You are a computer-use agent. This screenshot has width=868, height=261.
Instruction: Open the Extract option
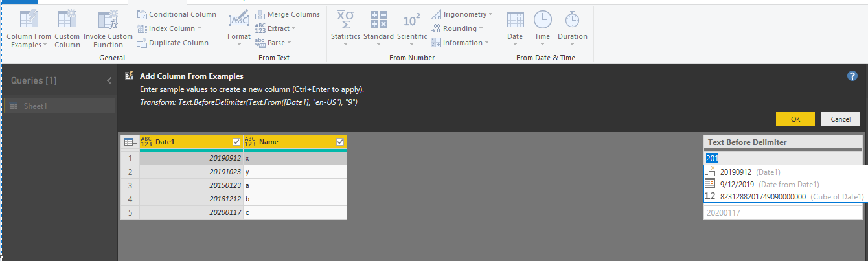coord(275,28)
